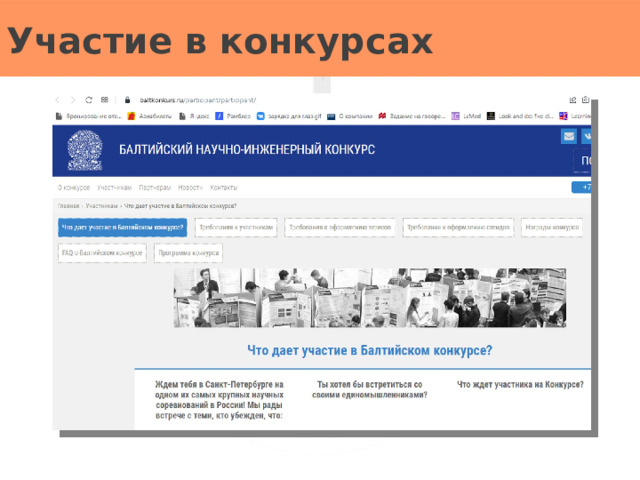The image size is (640, 480).
Task: Click the contest globe logo in the header
Action: tap(85, 150)
